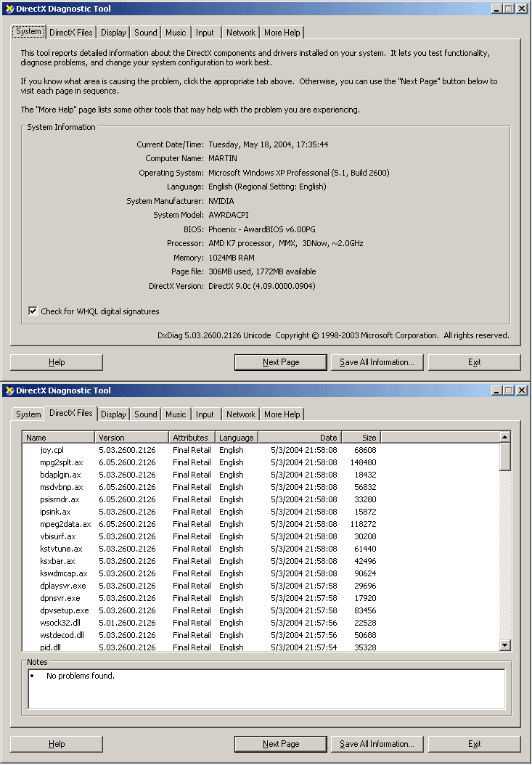The height and width of the screenshot is (765, 532).
Task: Toggle Check for WHQL digital signatures
Action: [x=33, y=311]
